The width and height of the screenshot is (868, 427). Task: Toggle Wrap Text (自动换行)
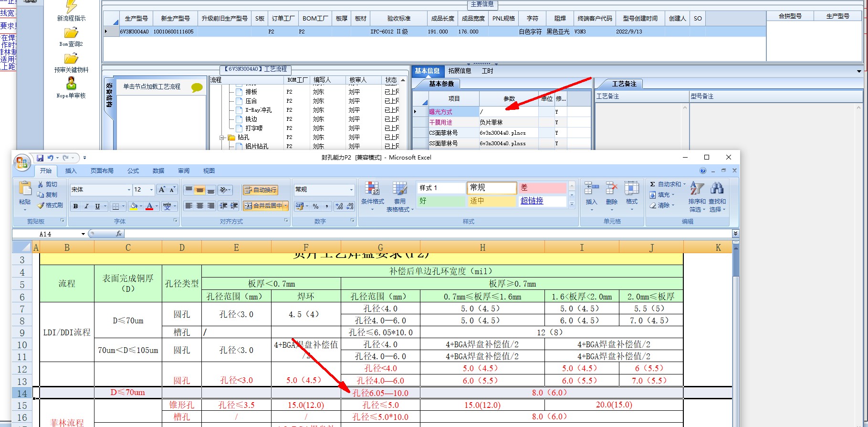tap(260, 190)
